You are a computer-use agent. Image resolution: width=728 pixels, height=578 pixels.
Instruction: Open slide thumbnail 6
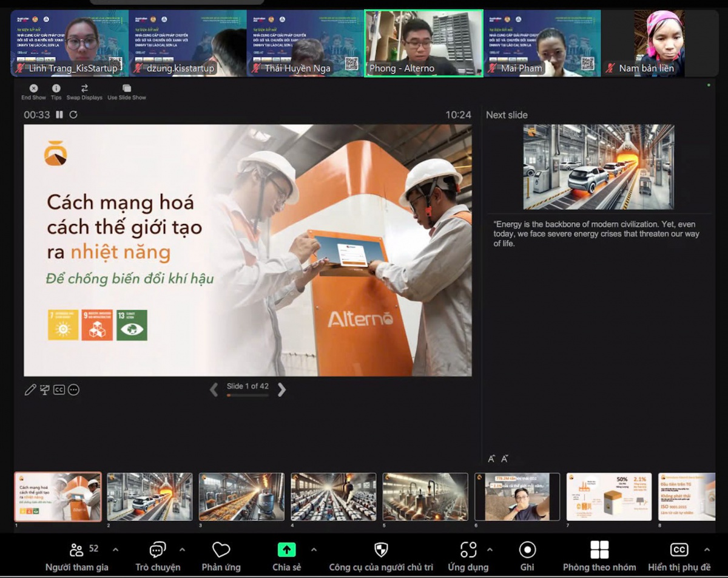(517, 497)
